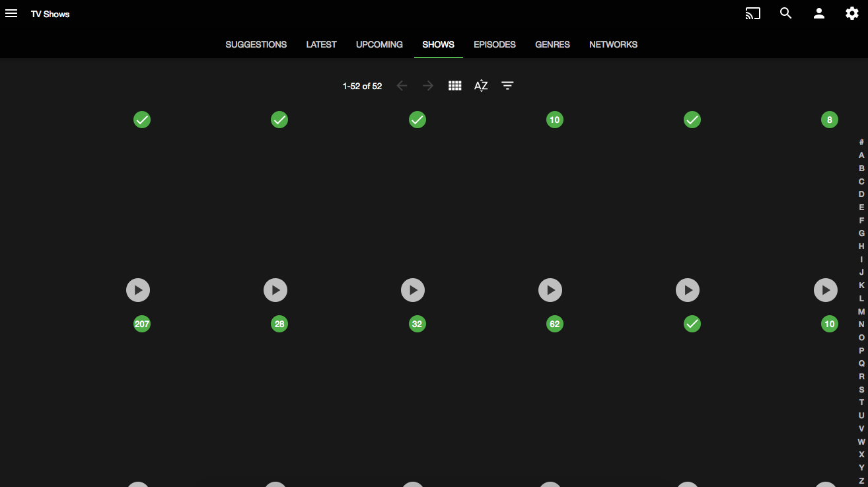Switch to the Suggestions tab
Screen dimensions: 868x487
[x=256, y=44]
